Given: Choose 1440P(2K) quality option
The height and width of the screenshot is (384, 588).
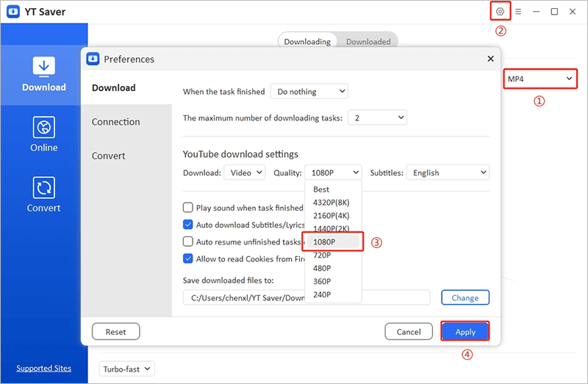Looking at the screenshot, I should pyautogui.click(x=334, y=228).
